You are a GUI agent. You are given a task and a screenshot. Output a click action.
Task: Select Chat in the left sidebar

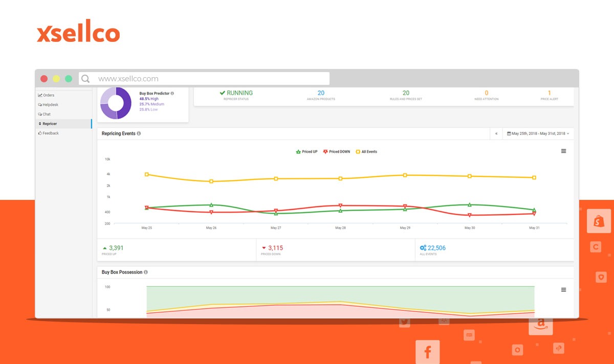[x=46, y=115]
